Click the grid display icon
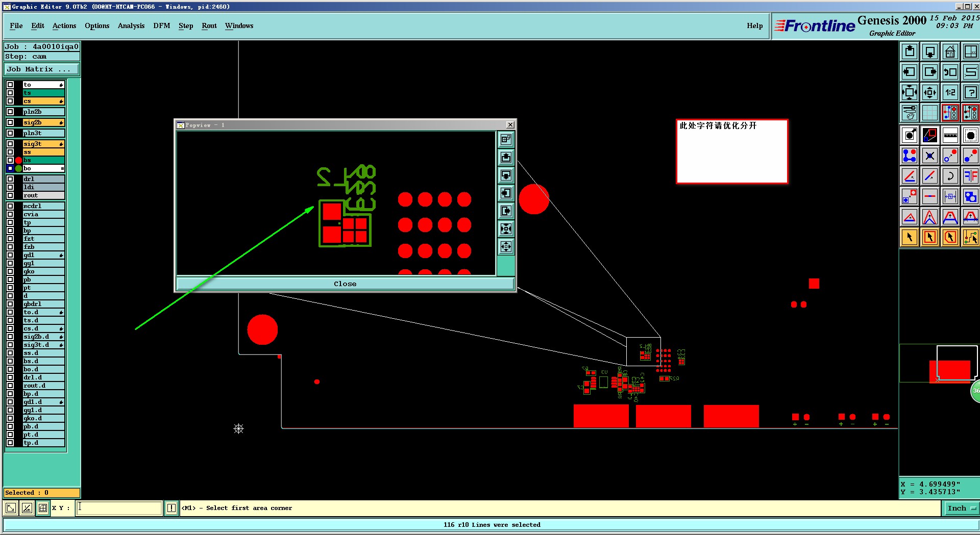This screenshot has height=535, width=980. (929, 113)
